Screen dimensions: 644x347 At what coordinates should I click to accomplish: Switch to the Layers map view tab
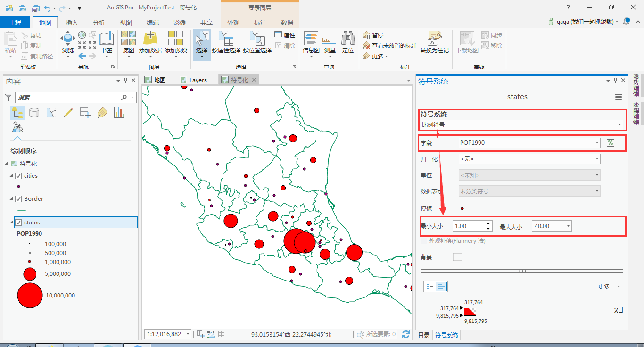pos(194,80)
